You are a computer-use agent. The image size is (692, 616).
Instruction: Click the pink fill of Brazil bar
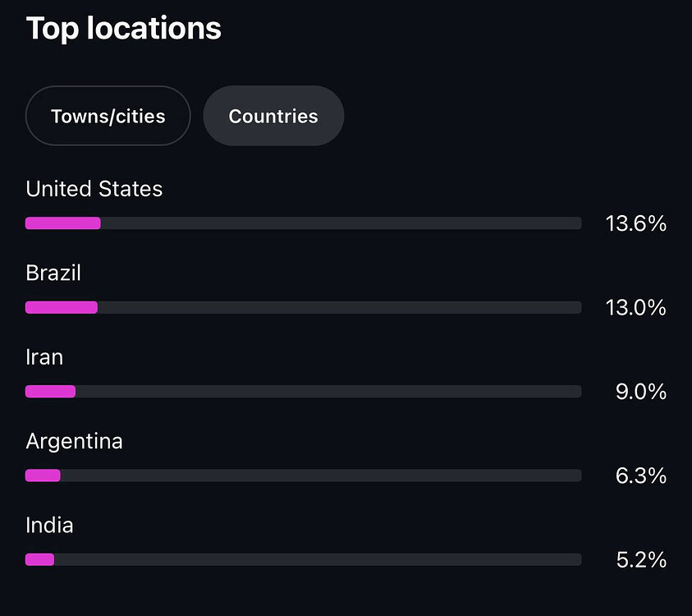tap(62, 307)
